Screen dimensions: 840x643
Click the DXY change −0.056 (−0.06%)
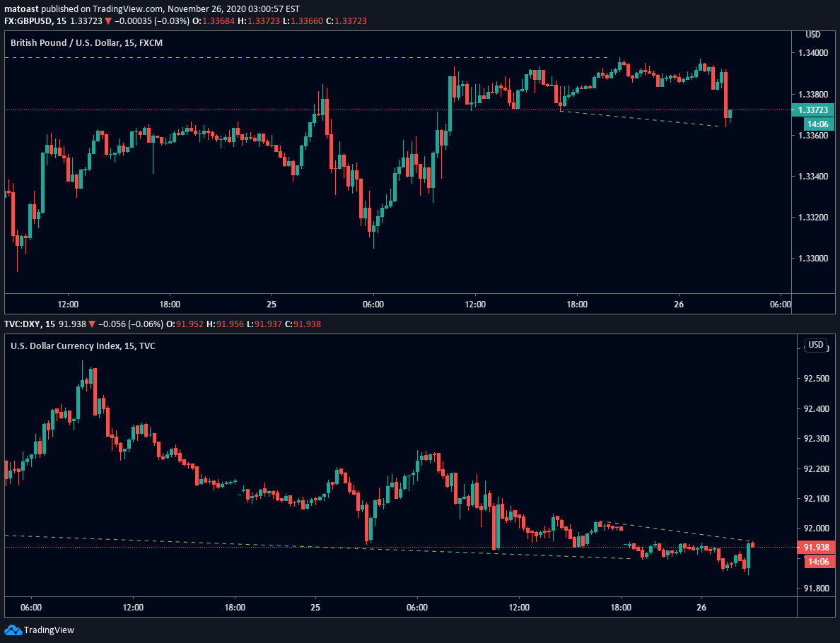click(131, 324)
